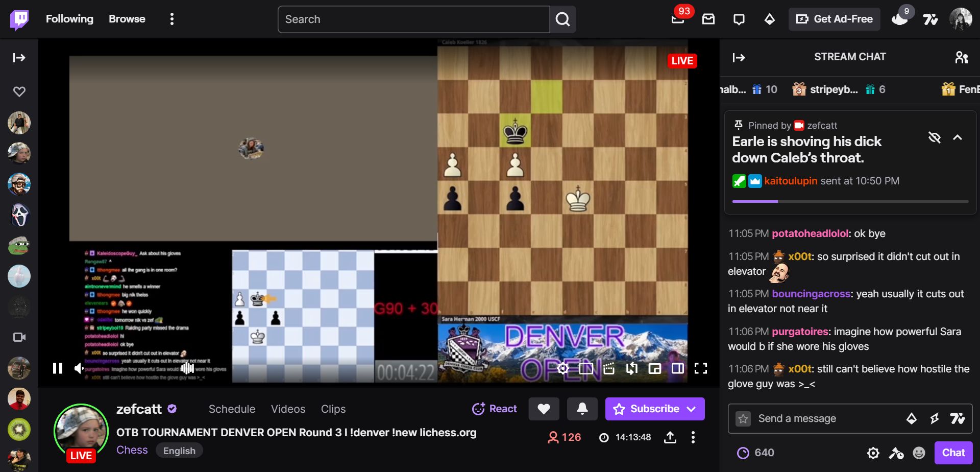
Task: Open the community users icon in chat
Action: [x=961, y=57]
